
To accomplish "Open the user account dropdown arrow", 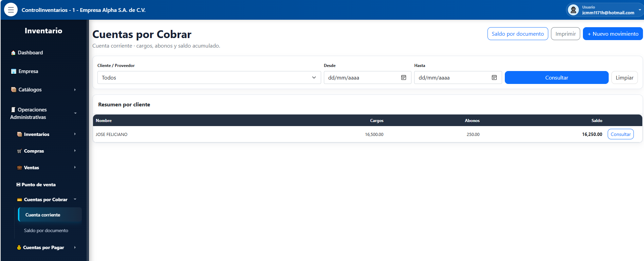I will pos(640,10).
